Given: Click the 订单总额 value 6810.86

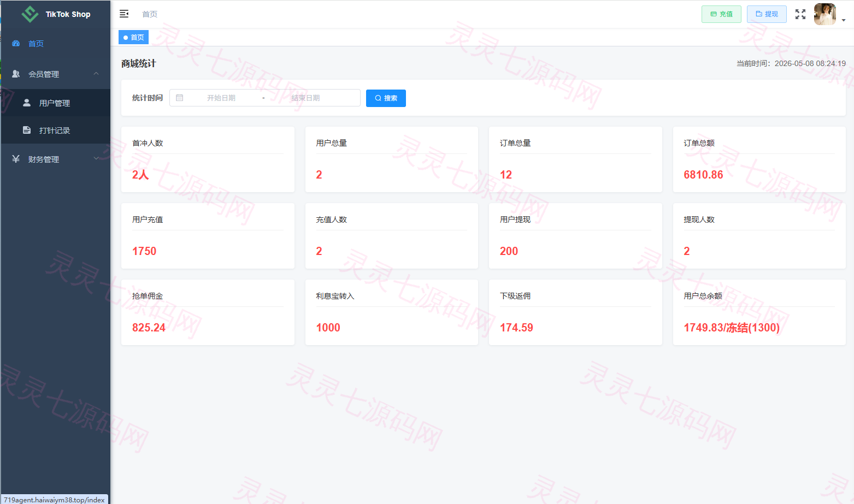Looking at the screenshot, I should (703, 175).
